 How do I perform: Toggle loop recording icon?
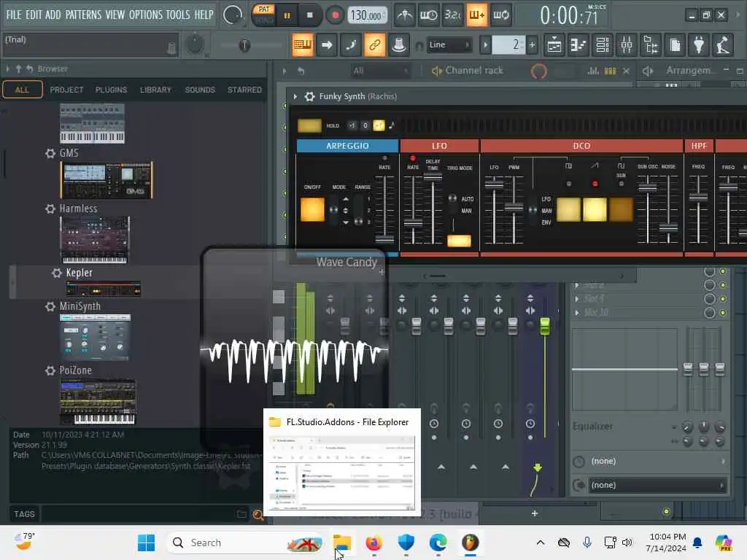point(500,15)
